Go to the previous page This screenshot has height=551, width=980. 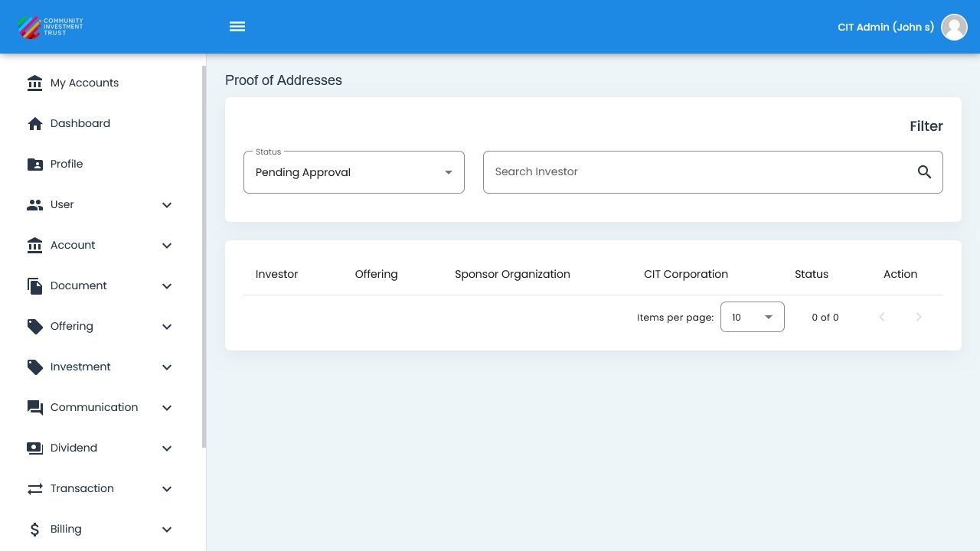tap(881, 317)
